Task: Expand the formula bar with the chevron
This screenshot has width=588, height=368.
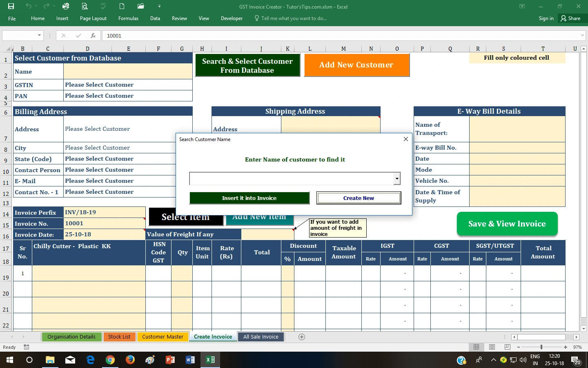Action: click(x=583, y=36)
